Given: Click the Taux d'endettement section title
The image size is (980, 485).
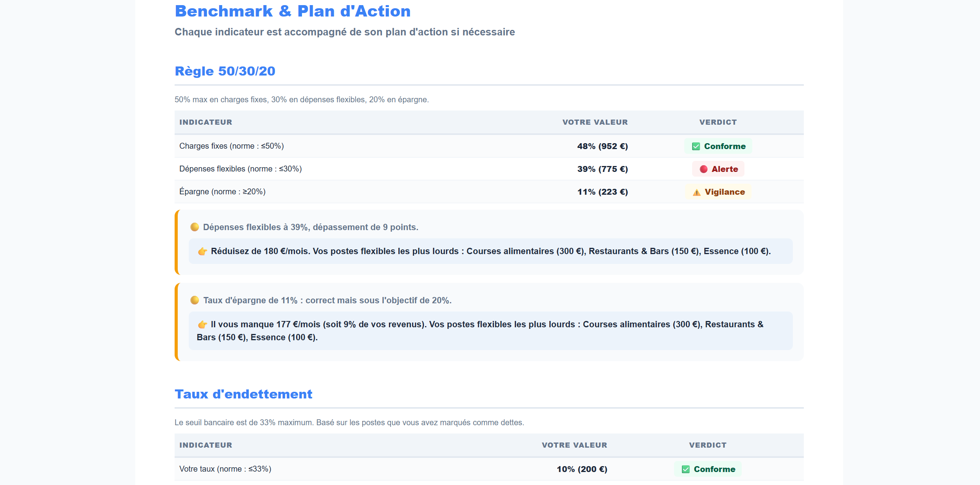Looking at the screenshot, I should pyautogui.click(x=243, y=394).
